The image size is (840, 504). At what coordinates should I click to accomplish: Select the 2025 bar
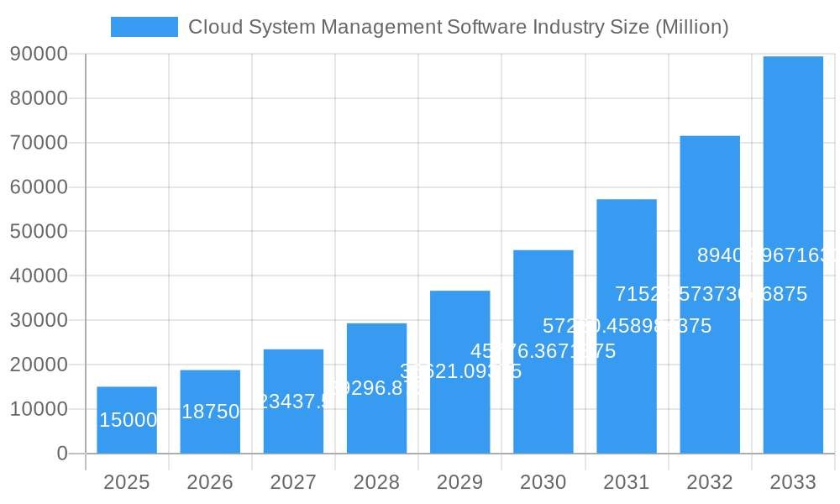(x=126, y=420)
